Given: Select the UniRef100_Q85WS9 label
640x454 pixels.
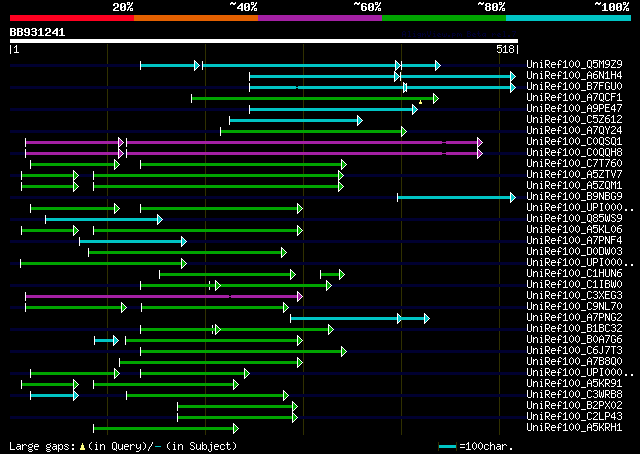Looking at the screenshot, I should click(574, 218).
